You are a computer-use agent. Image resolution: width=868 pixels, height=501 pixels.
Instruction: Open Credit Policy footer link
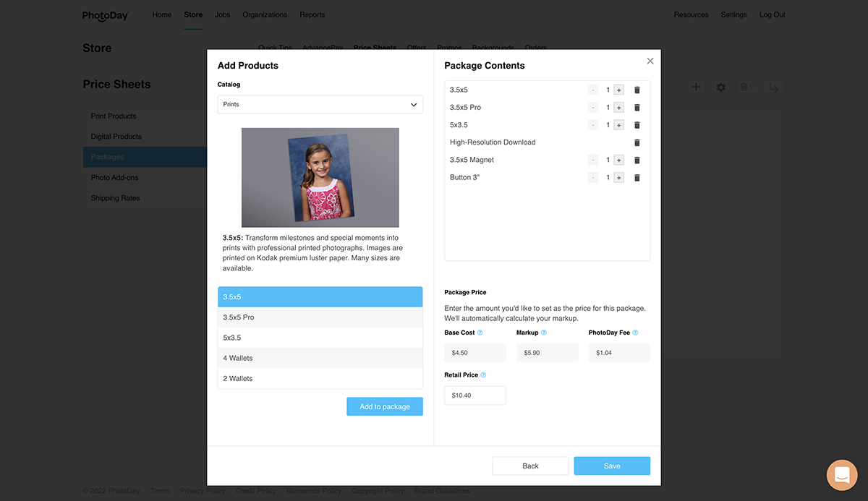pyautogui.click(x=255, y=491)
